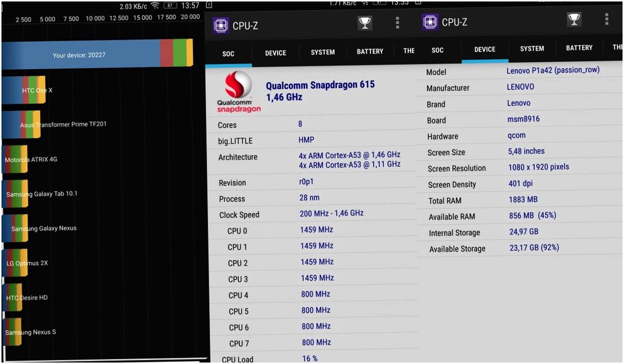Tap the Model value 'Lenovo P1a42 (passion_row)'
624x364 pixels.
553,70
